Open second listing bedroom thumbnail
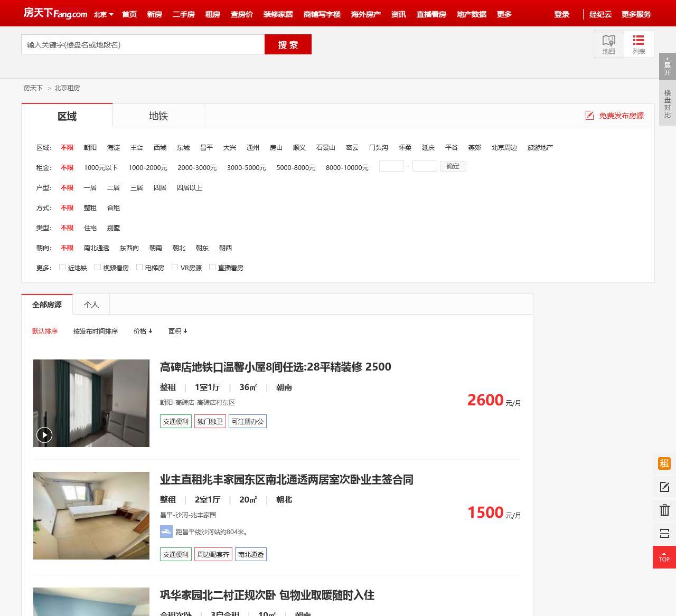The image size is (676, 616). [x=91, y=516]
